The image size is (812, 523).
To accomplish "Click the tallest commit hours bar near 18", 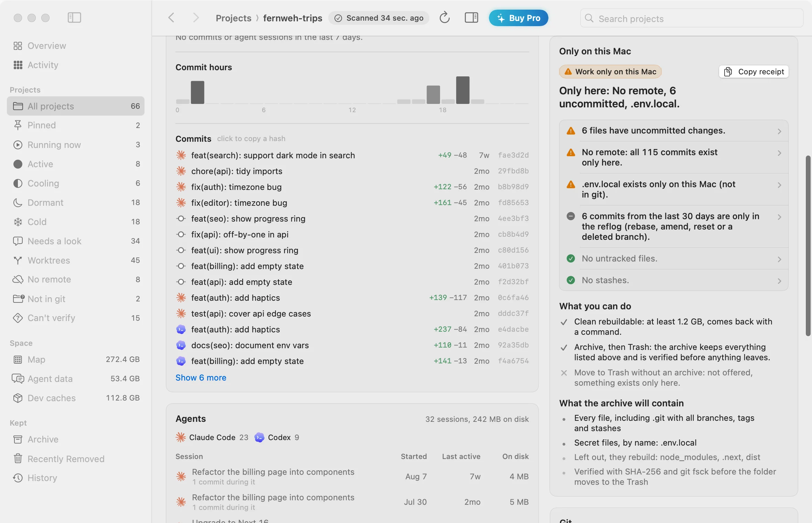I will click(x=462, y=90).
